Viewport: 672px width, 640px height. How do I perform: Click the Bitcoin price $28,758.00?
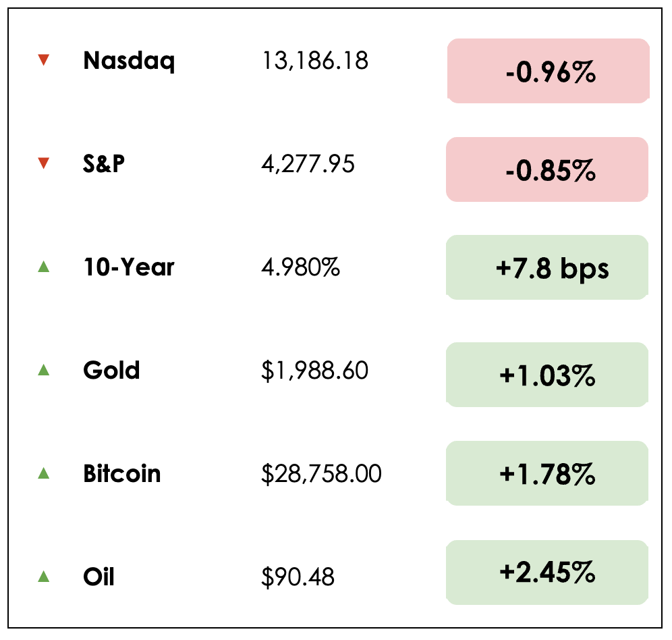[x=321, y=474]
